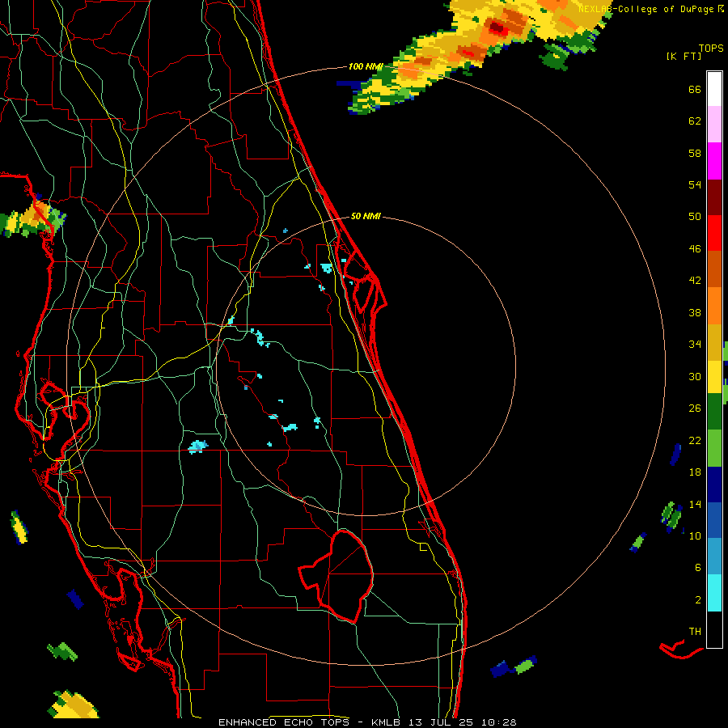Select the 18 legend value
The image size is (728, 728).
click(x=695, y=472)
